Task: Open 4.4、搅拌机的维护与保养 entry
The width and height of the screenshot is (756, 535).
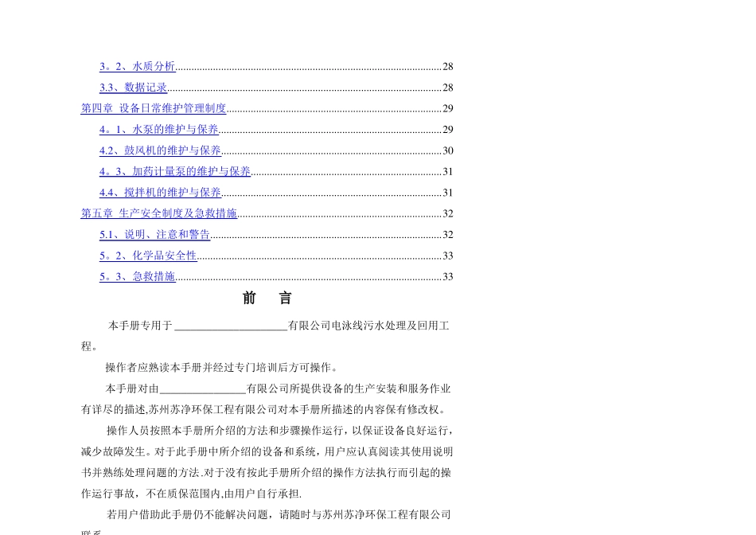Action: click(x=160, y=193)
